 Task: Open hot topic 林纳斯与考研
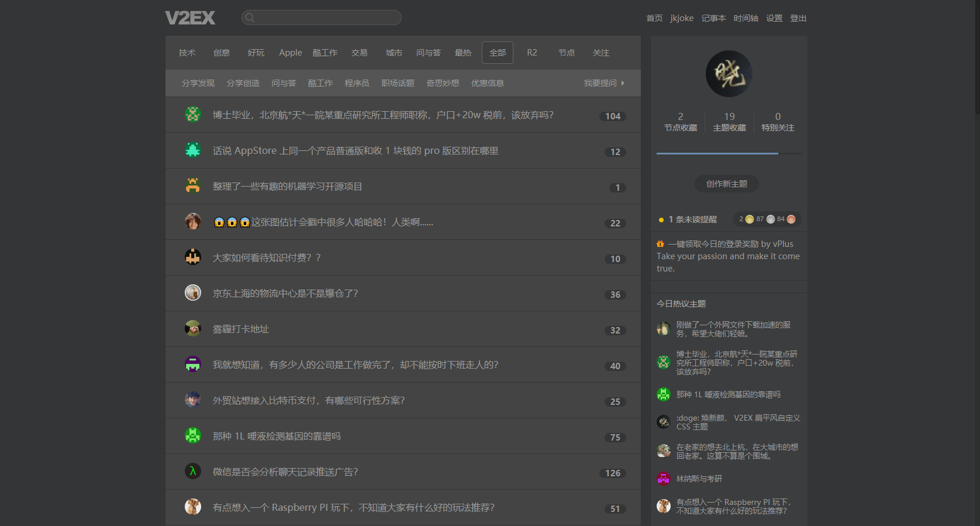tap(699, 479)
